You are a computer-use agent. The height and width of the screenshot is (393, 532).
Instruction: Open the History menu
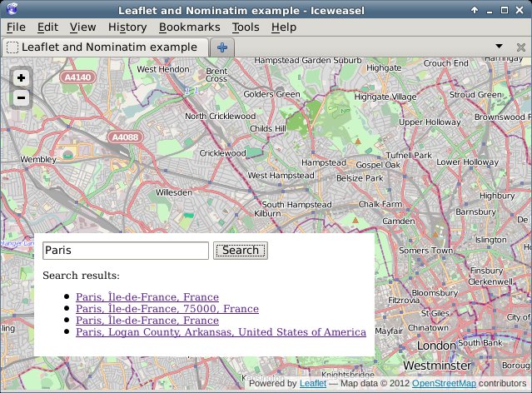point(127,27)
